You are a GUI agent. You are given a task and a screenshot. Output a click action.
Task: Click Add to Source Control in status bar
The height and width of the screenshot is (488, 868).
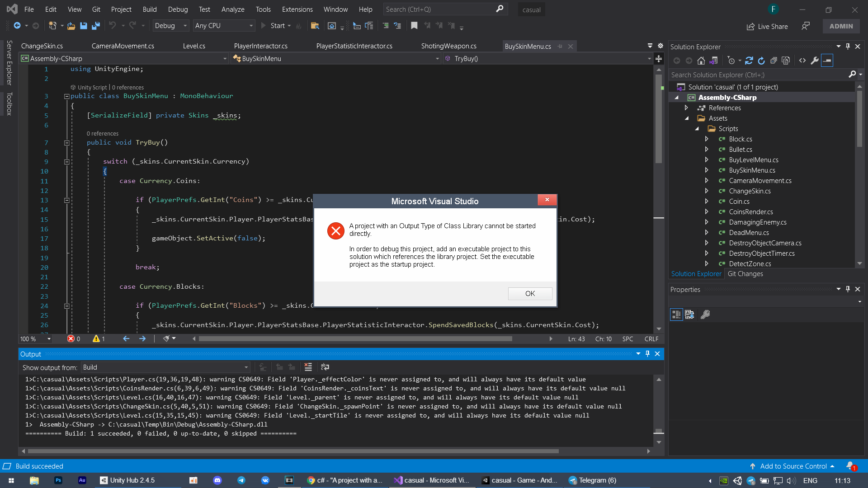tap(793, 466)
